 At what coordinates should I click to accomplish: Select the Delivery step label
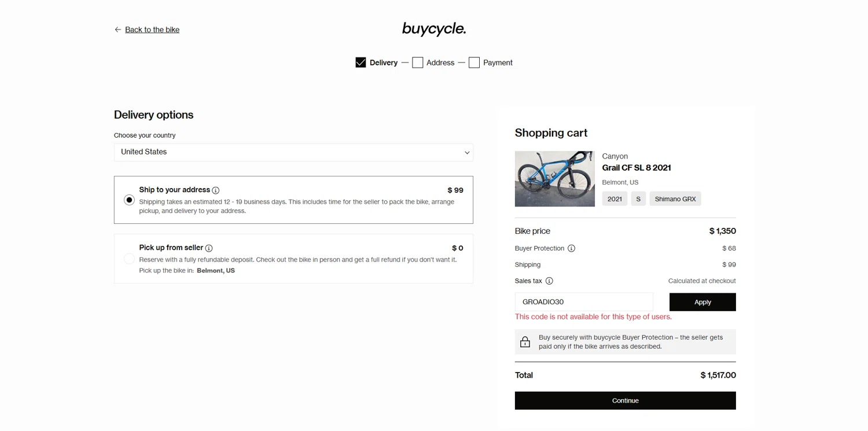coord(384,62)
